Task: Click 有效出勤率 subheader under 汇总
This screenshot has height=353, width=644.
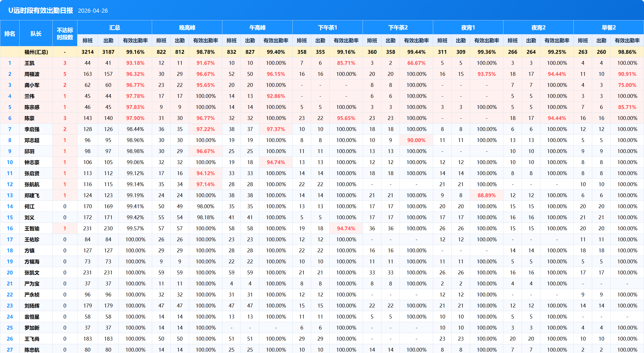Action: [x=135, y=41]
